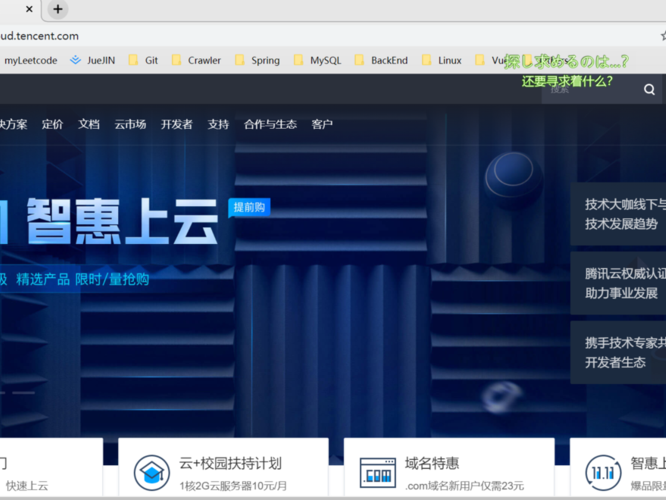Click 精选产品 限时/量抢购 banner text

82,279
